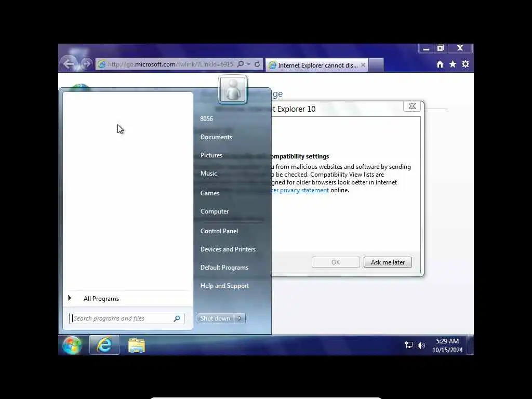Go back with the browser Back arrow
This screenshot has width=532, height=399.
[x=69, y=64]
